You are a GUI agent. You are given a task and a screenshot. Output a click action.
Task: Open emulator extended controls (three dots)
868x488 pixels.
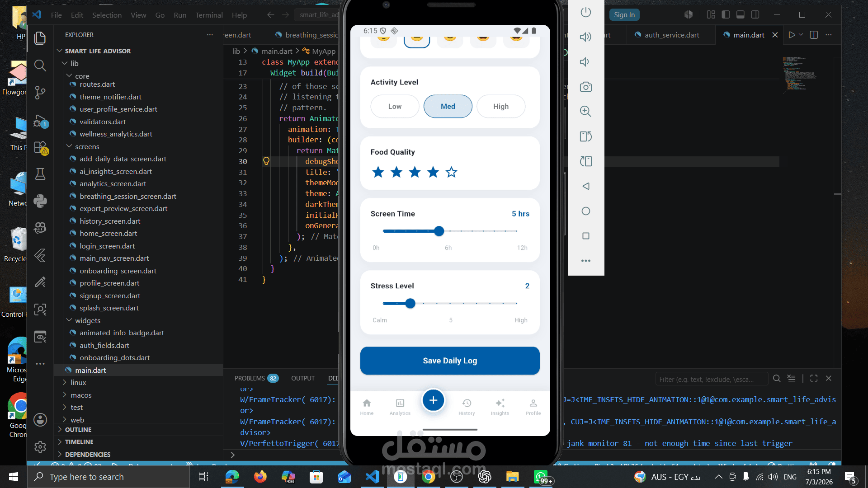tap(586, 261)
